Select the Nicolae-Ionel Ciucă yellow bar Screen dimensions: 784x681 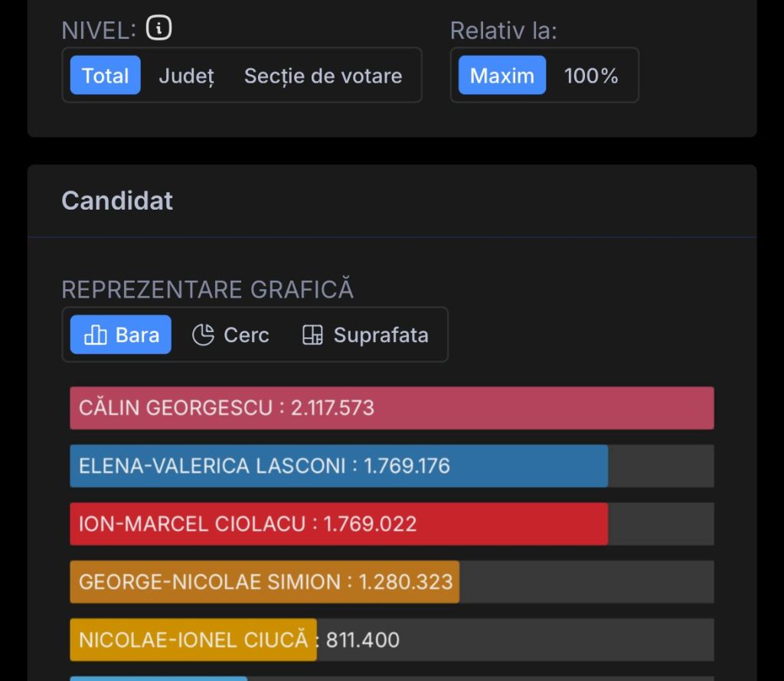pos(193,640)
